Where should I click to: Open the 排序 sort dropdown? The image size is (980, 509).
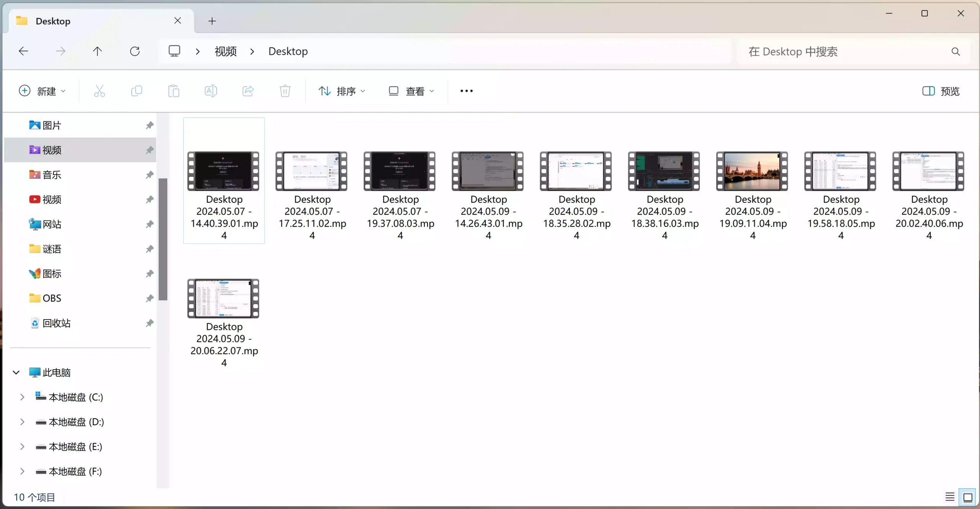pos(342,91)
